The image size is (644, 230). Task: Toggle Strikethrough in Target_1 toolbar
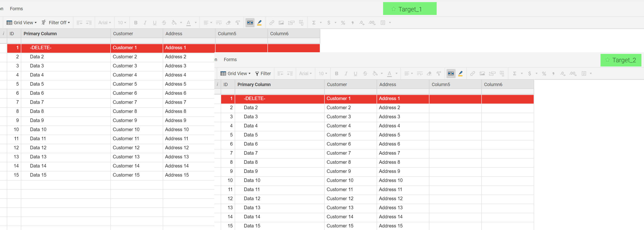click(164, 23)
